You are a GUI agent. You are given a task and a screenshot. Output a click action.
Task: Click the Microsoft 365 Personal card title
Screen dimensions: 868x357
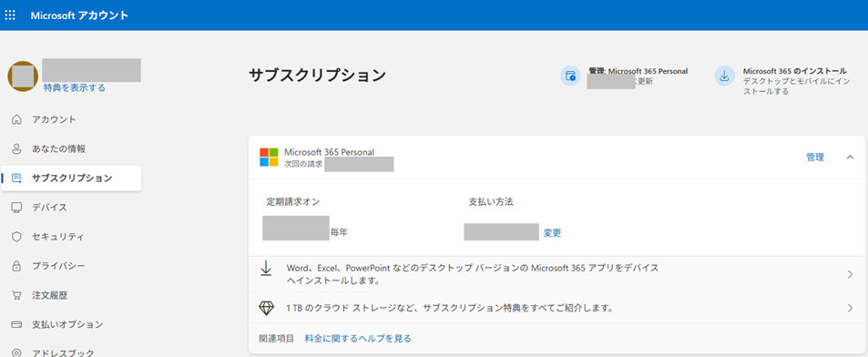pos(330,152)
